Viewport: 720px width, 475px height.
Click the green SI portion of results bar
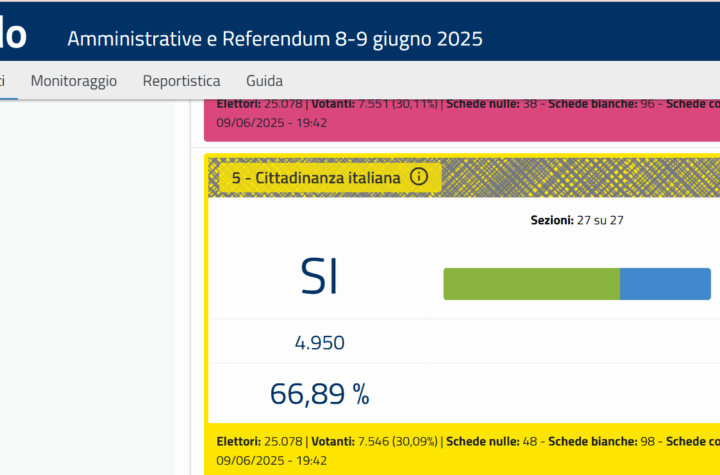[x=531, y=284]
